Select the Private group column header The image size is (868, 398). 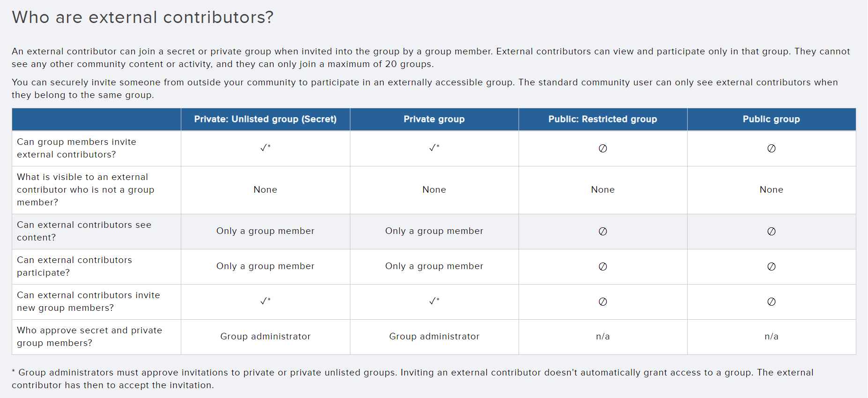434,119
